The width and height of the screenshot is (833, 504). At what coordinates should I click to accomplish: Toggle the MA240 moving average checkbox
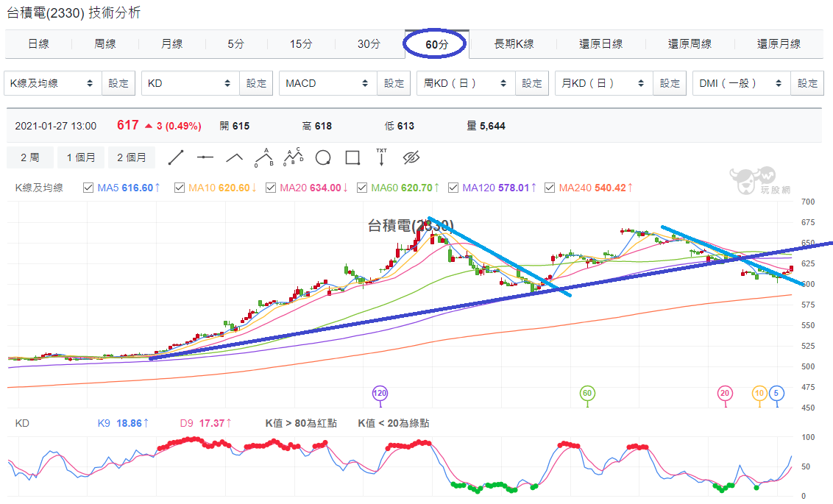(550, 188)
